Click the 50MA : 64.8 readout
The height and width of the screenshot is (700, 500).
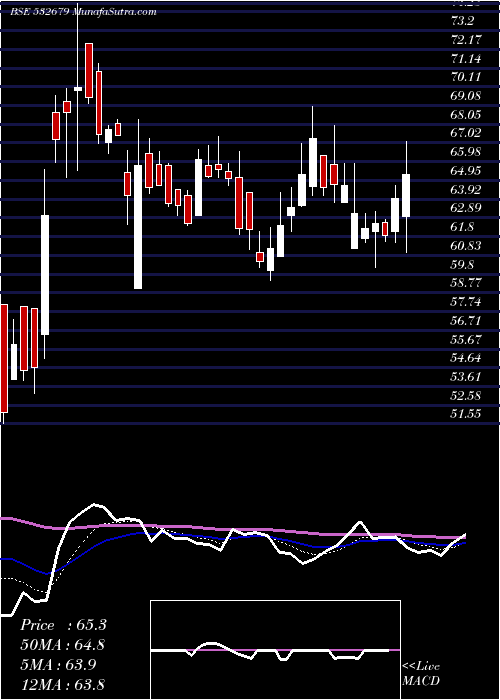click(x=63, y=645)
